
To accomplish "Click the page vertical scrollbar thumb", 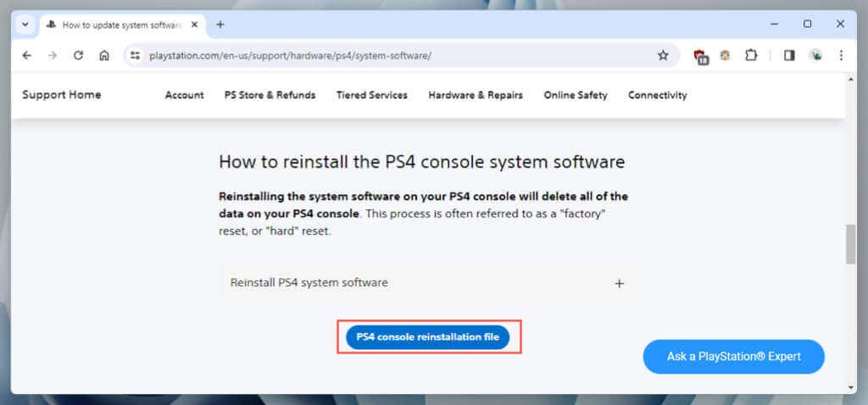I will [x=850, y=244].
